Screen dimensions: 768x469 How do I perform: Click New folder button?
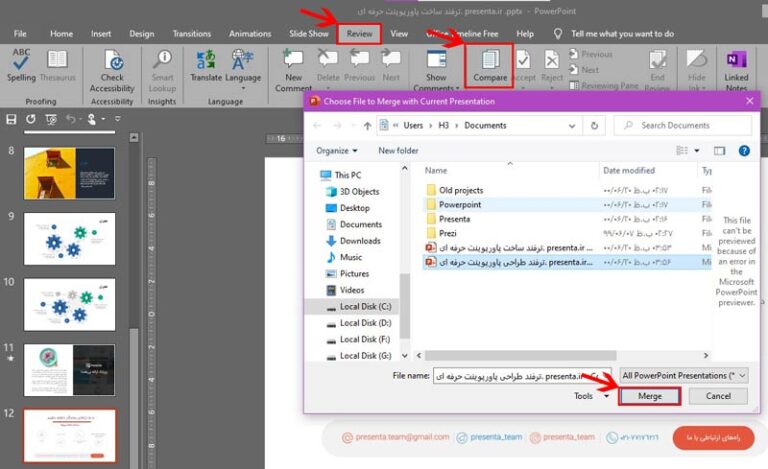tap(398, 151)
